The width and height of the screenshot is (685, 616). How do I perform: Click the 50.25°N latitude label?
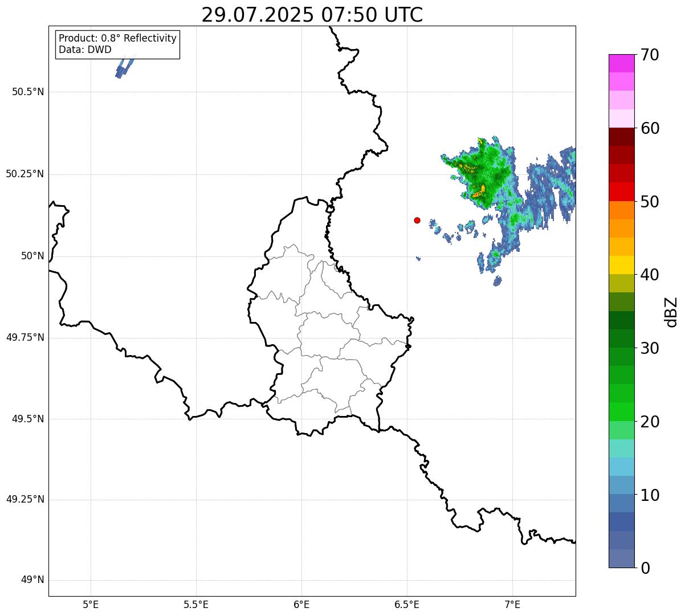coord(25,174)
